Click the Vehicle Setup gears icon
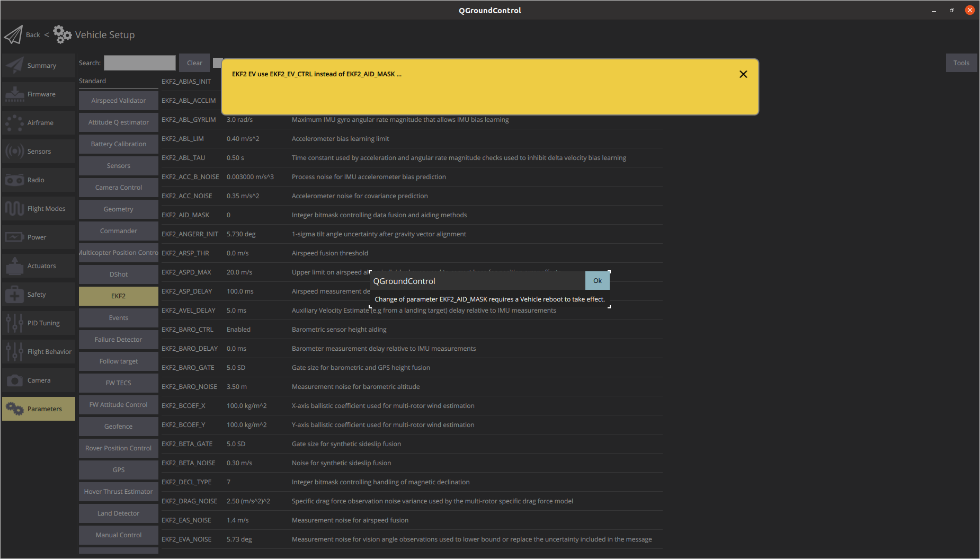Viewport: 980px width, 559px height. tap(63, 34)
